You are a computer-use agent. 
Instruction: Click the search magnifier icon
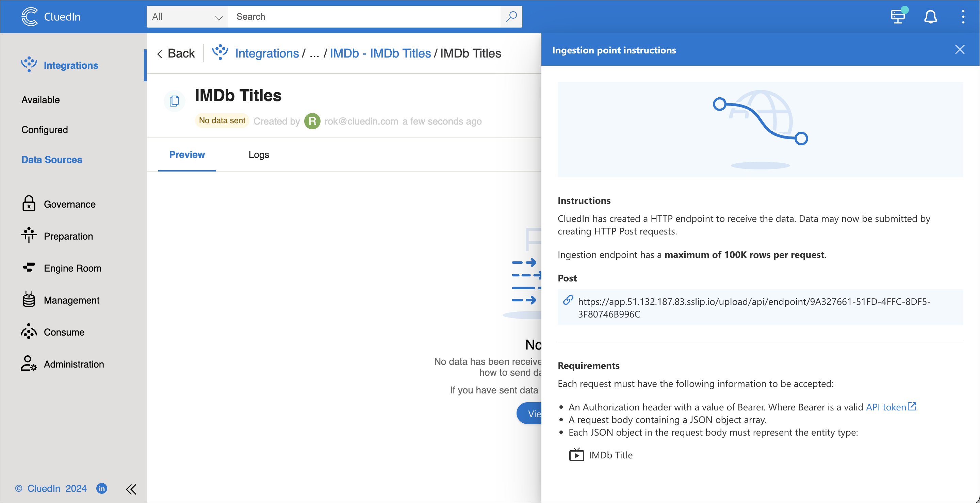click(511, 16)
